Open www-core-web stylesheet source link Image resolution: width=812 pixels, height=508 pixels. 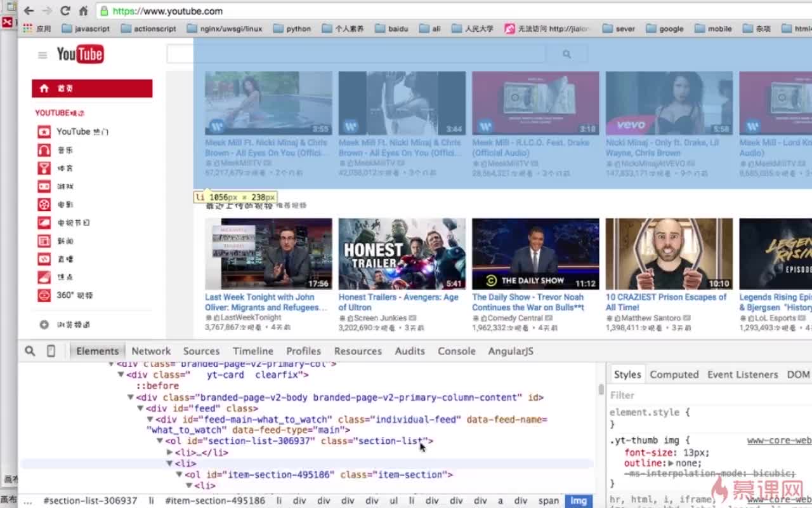click(779, 441)
